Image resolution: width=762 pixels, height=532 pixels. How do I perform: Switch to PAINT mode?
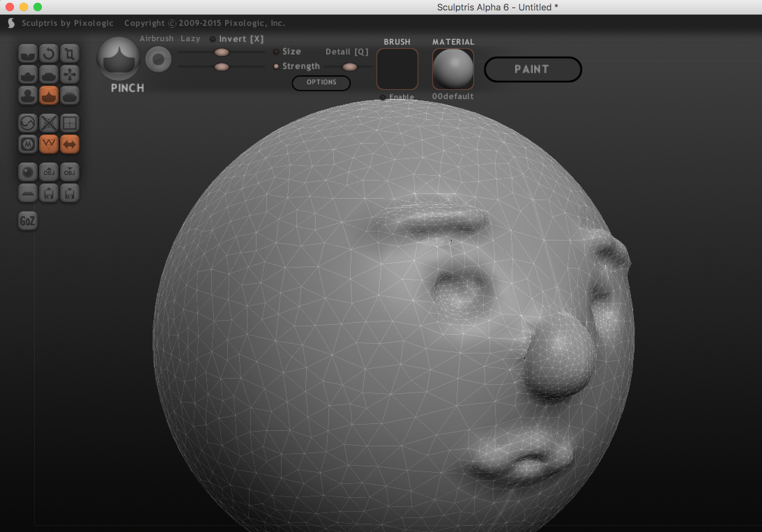point(533,69)
